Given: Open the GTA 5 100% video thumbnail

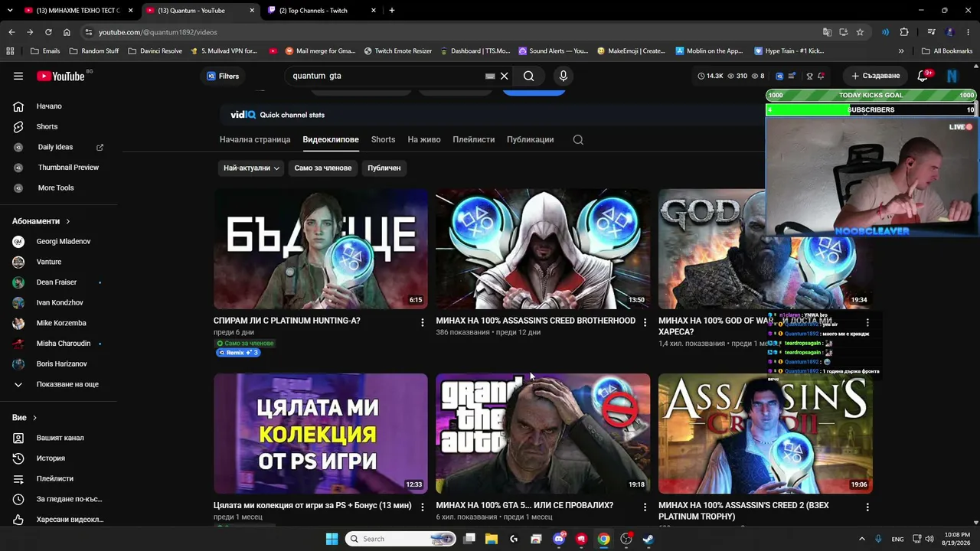Looking at the screenshot, I should (x=543, y=434).
